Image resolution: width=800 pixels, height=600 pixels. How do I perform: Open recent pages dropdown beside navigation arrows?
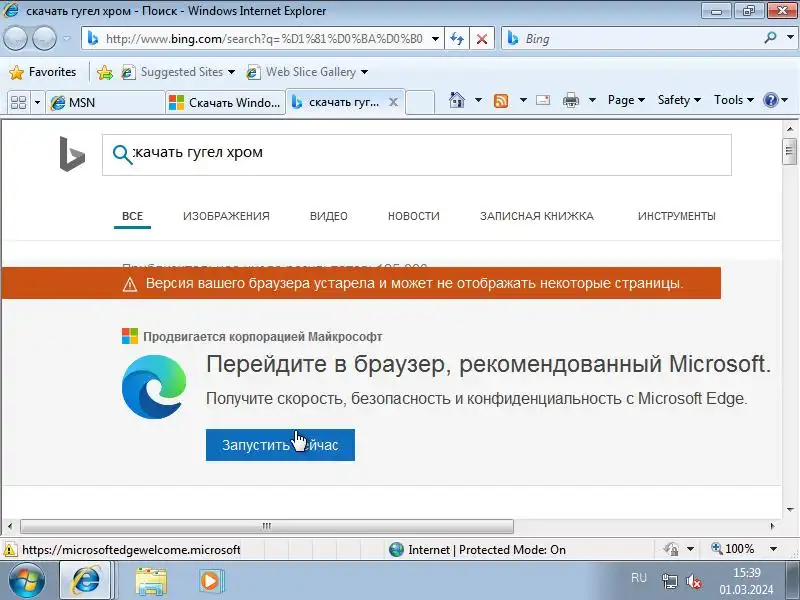67,38
